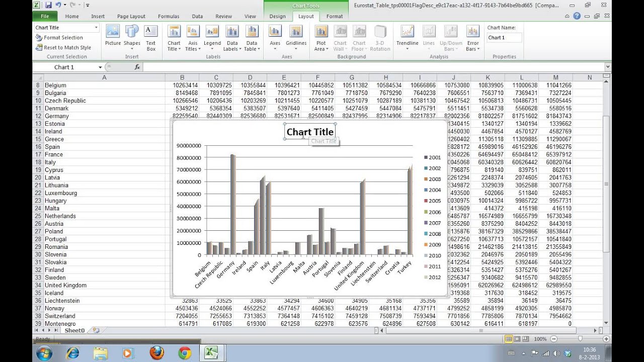
Task: Open Google Chrome from the taskbar
Action: 185,353
